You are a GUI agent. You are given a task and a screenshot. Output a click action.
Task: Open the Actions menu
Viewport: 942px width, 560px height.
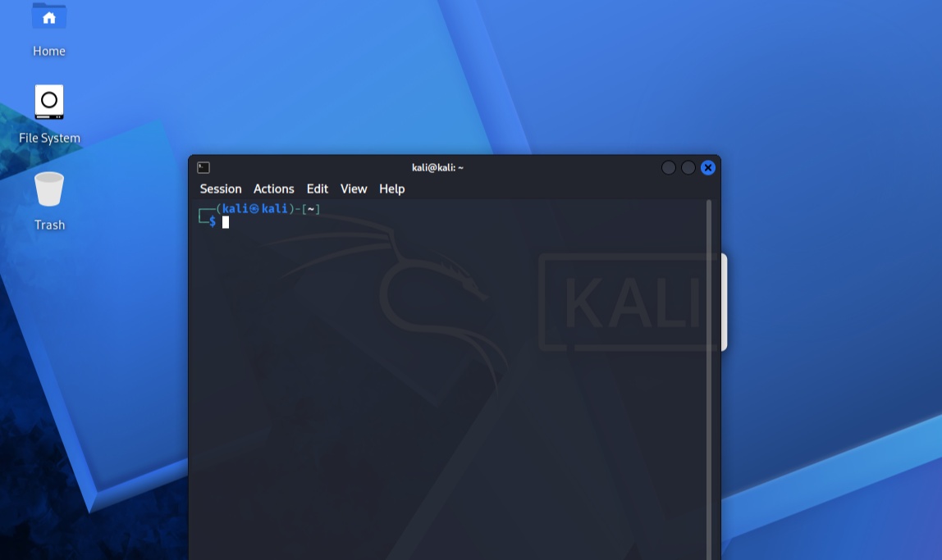click(x=274, y=189)
